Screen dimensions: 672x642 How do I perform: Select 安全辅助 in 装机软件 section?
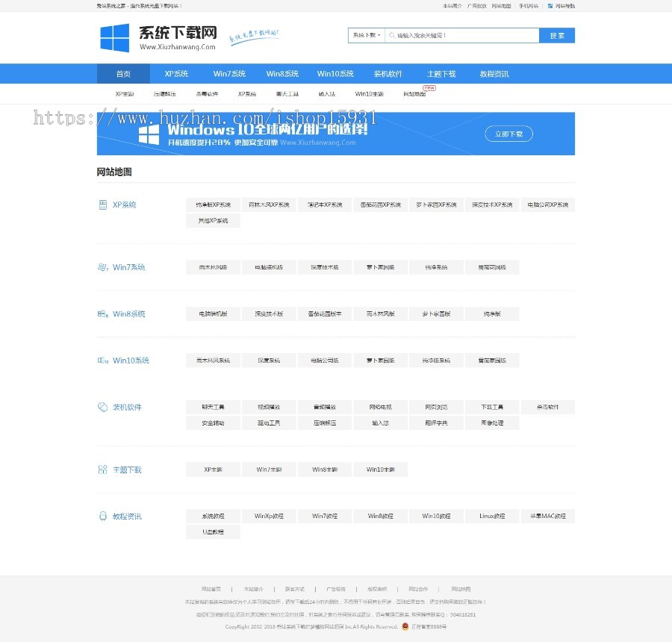(213, 423)
